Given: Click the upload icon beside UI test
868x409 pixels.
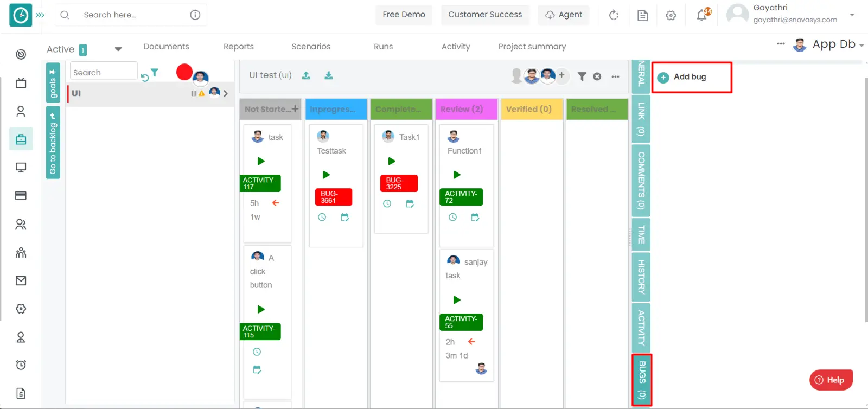Looking at the screenshot, I should [306, 75].
